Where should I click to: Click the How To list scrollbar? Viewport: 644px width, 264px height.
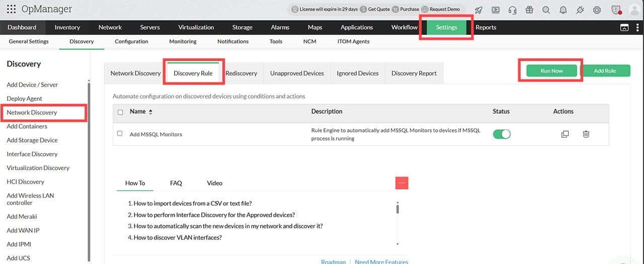[397, 208]
